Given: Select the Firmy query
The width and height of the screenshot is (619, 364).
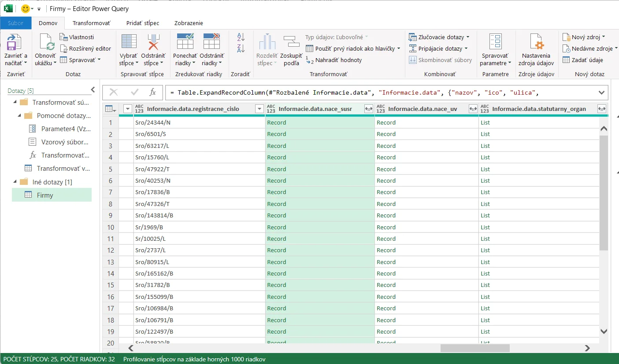Looking at the screenshot, I should coord(52,195).
